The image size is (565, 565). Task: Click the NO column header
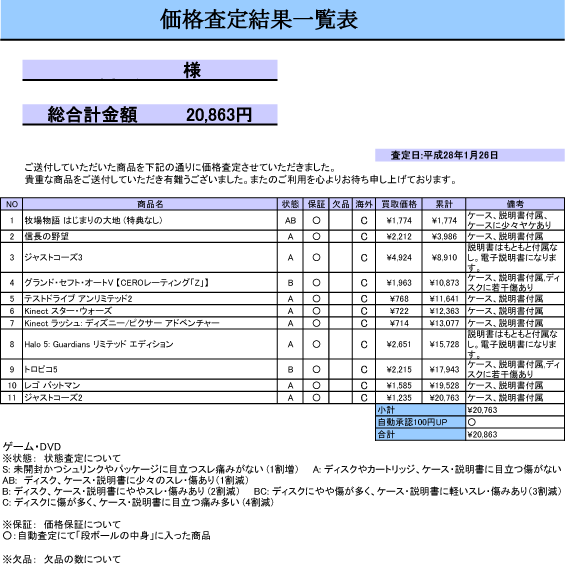tap(12, 204)
